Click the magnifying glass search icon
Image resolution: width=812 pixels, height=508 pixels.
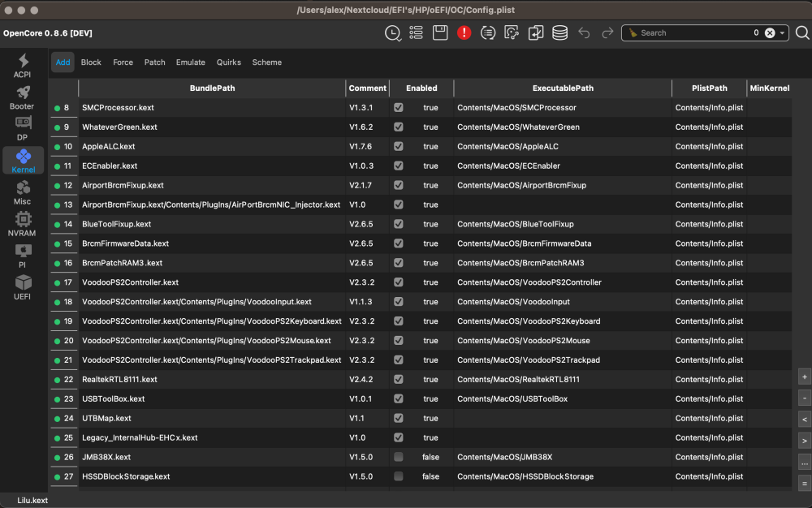802,33
